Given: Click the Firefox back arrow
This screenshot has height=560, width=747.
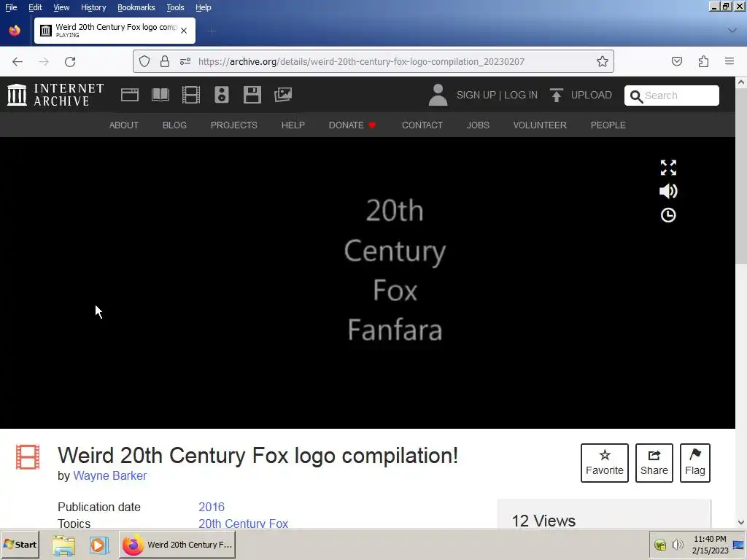Looking at the screenshot, I should point(18,61).
